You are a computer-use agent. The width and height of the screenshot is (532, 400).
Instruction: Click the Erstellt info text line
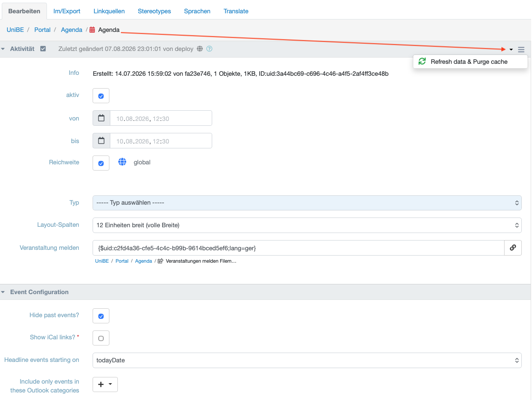tap(241, 74)
